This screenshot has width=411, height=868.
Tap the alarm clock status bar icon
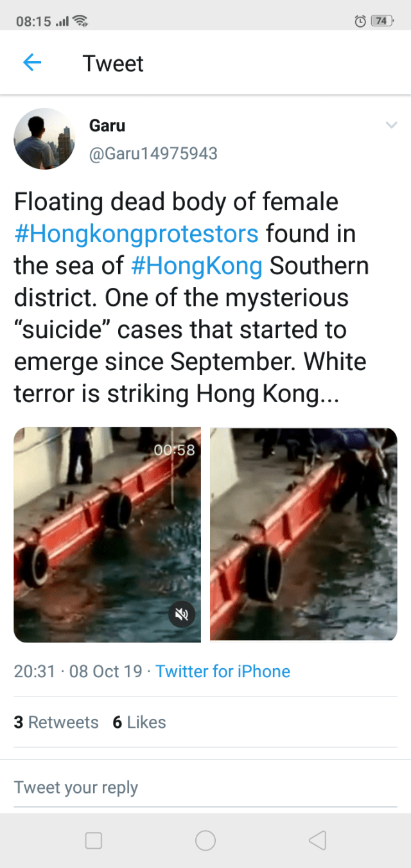tap(360, 21)
